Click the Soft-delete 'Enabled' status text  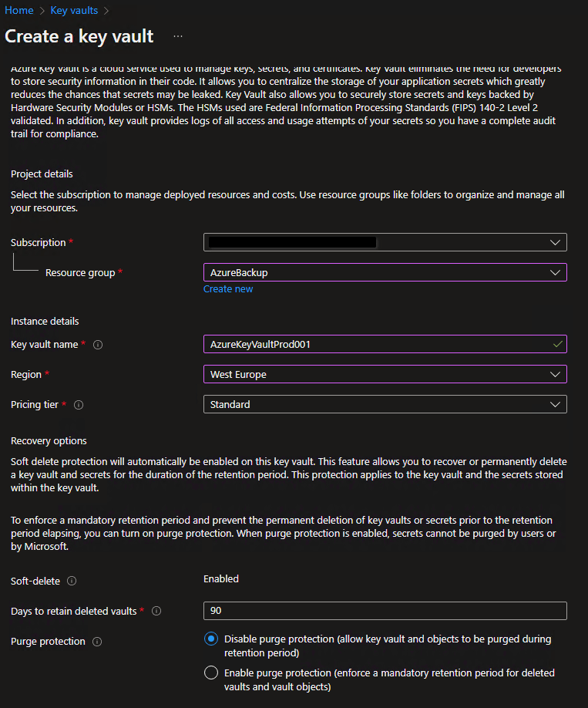point(221,579)
